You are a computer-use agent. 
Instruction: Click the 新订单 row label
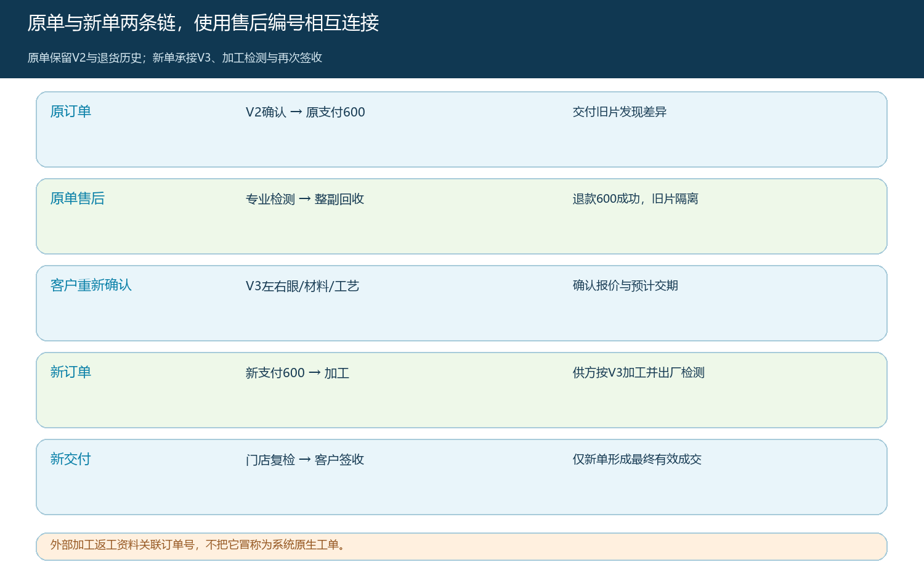pyautogui.click(x=71, y=372)
